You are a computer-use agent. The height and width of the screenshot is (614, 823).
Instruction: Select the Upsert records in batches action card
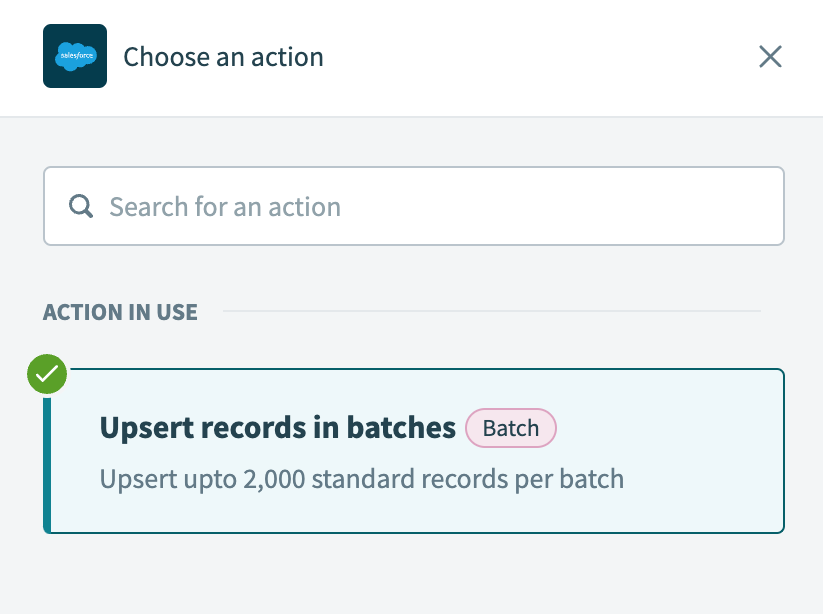point(414,450)
